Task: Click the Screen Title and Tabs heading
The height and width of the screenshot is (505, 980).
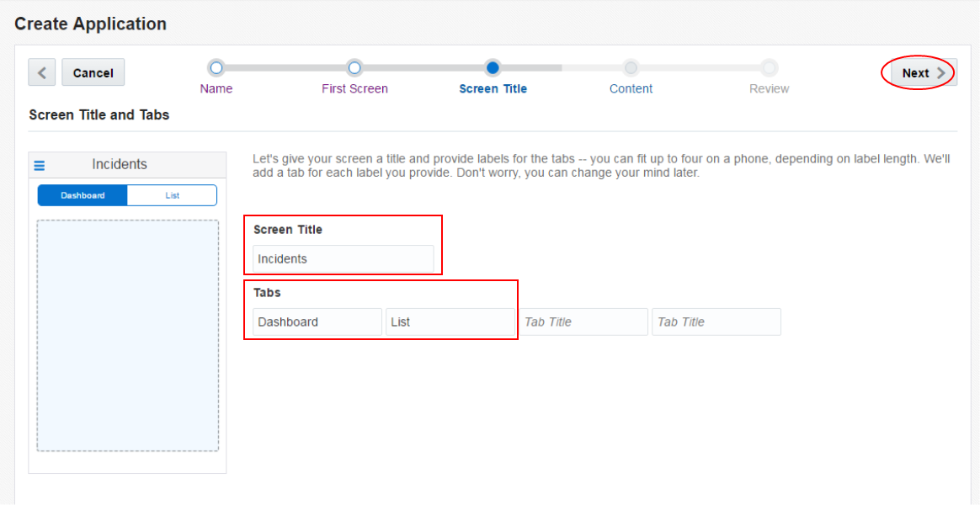Action: [99, 115]
